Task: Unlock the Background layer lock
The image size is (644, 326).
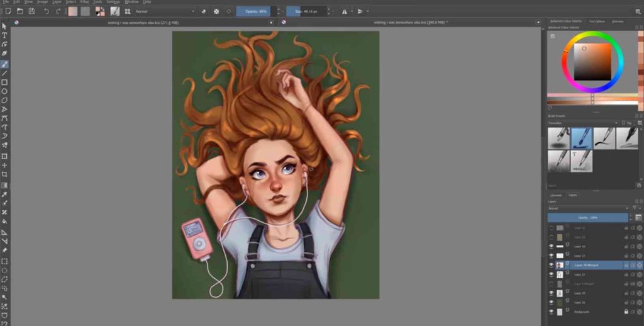Action: (x=626, y=312)
